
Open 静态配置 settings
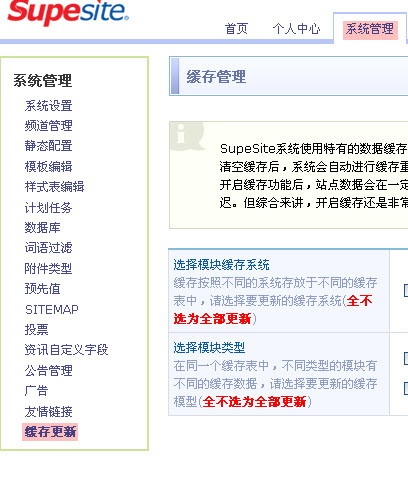pyautogui.click(x=48, y=146)
